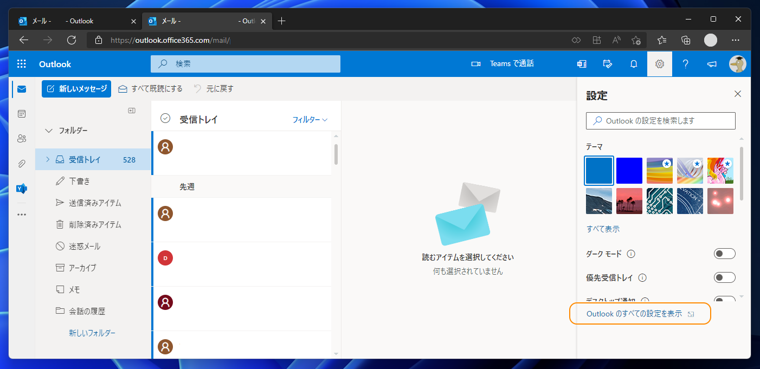This screenshot has width=760, height=369.
Task: Select the rainbow stripes theme swatch
Action: tap(659, 171)
